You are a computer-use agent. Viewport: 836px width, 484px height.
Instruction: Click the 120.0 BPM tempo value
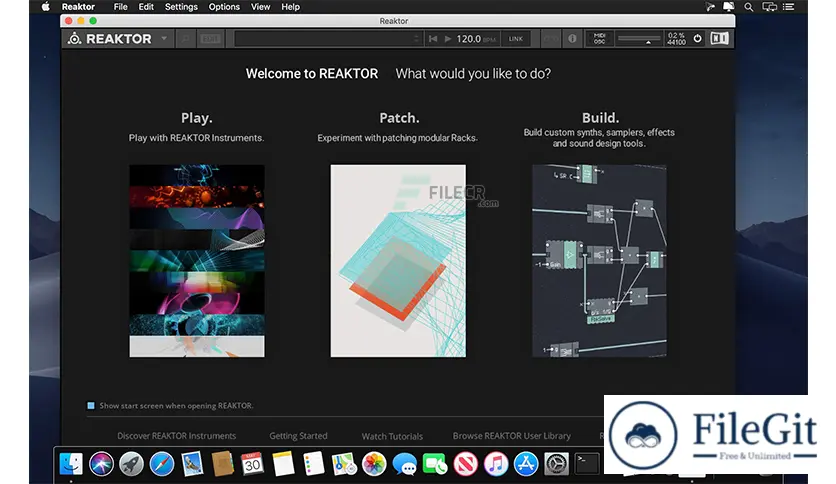469,39
